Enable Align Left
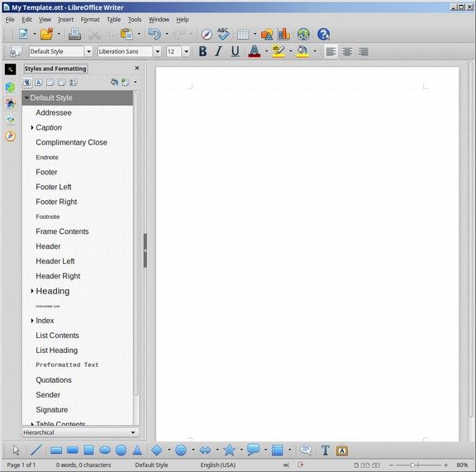 [331, 51]
